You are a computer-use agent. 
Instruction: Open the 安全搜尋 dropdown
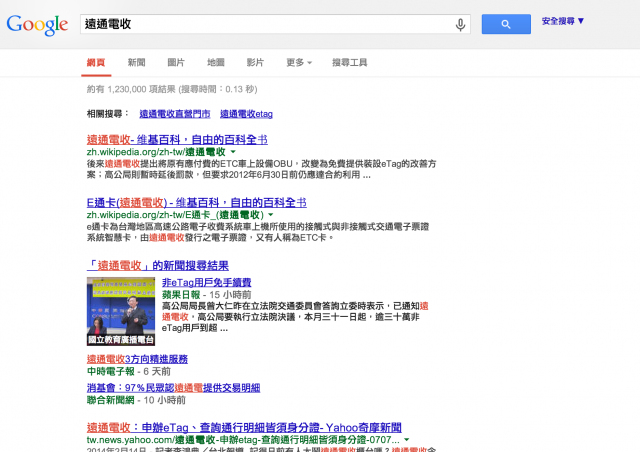[563, 21]
